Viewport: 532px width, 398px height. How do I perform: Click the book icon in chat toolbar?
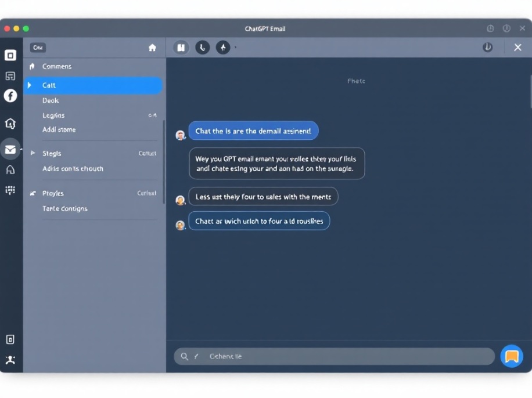point(181,48)
